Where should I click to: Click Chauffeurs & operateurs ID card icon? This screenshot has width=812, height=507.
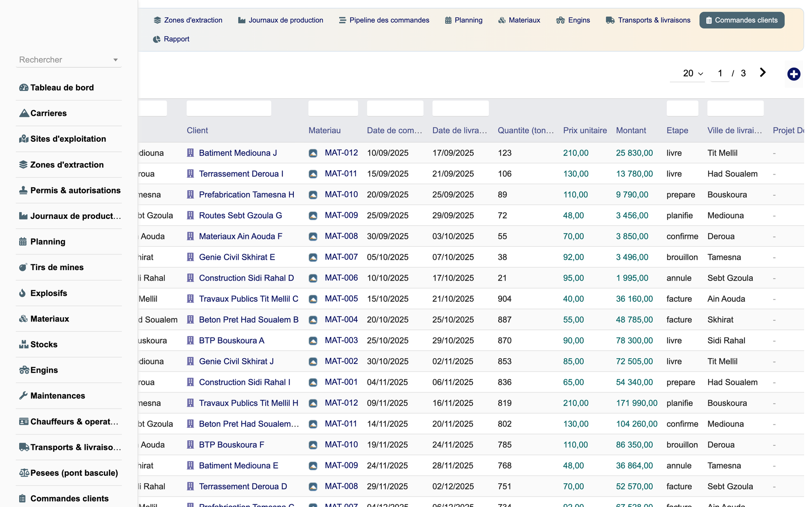coord(24,422)
